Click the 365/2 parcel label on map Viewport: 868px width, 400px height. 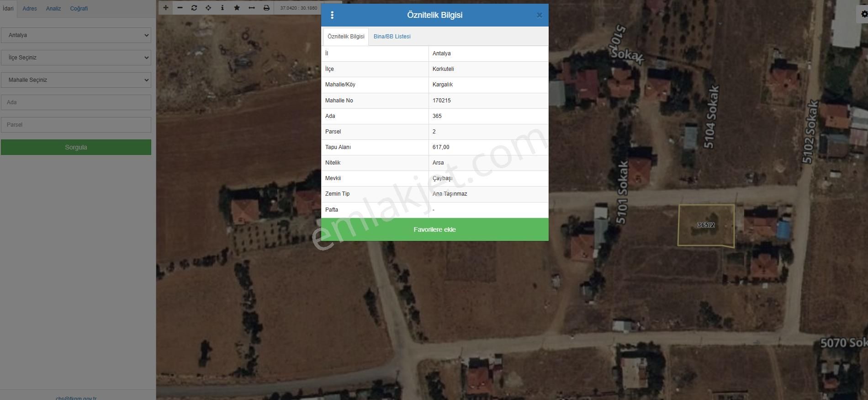click(706, 225)
